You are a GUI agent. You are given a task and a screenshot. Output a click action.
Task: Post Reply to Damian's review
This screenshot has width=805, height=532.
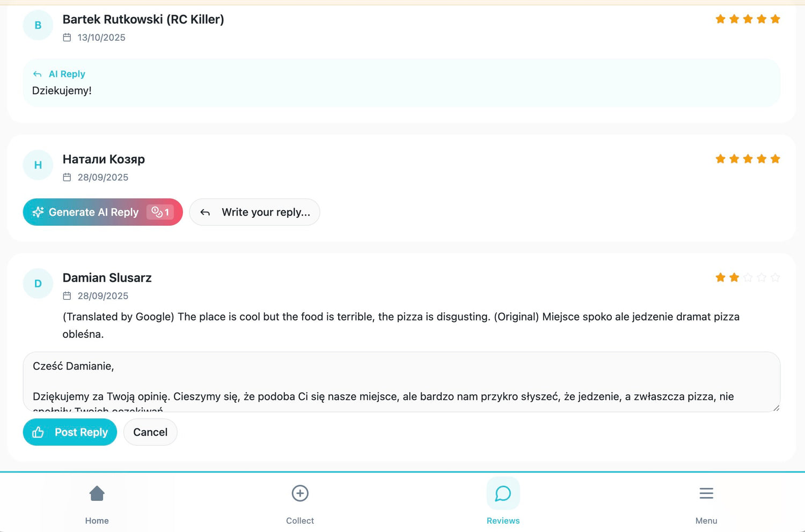[80, 432]
